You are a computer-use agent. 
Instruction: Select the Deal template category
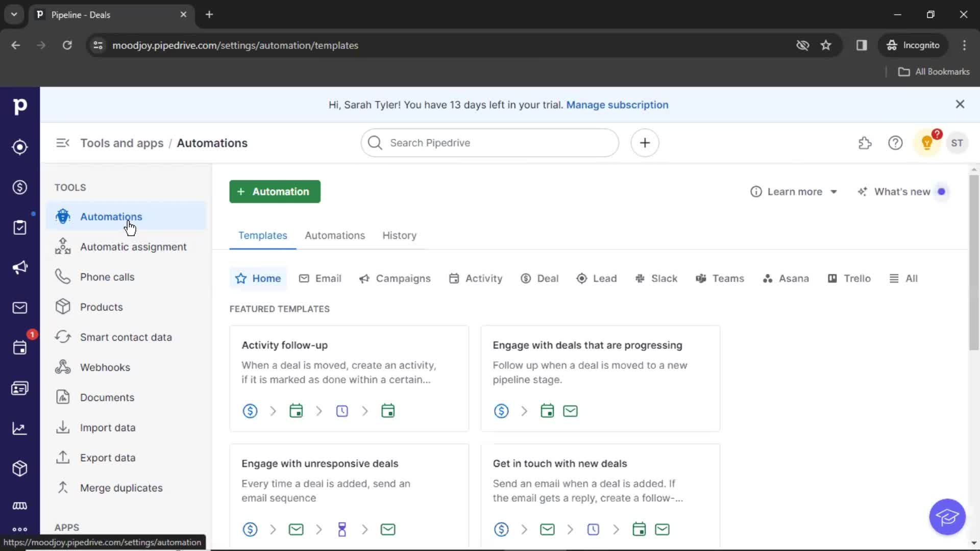pos(540,279)
